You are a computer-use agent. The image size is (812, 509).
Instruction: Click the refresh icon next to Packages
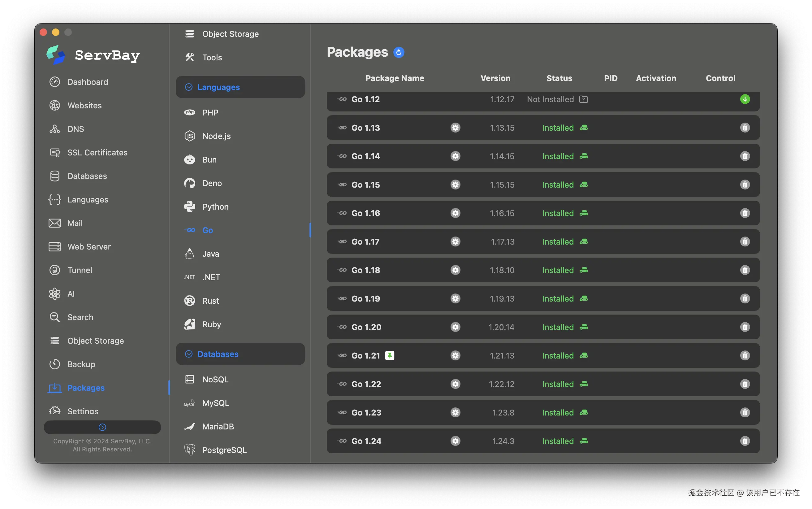[399, 53]
